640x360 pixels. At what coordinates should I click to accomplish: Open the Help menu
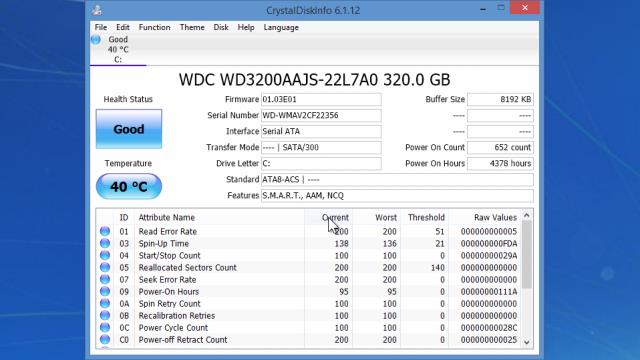click(246, 27)
